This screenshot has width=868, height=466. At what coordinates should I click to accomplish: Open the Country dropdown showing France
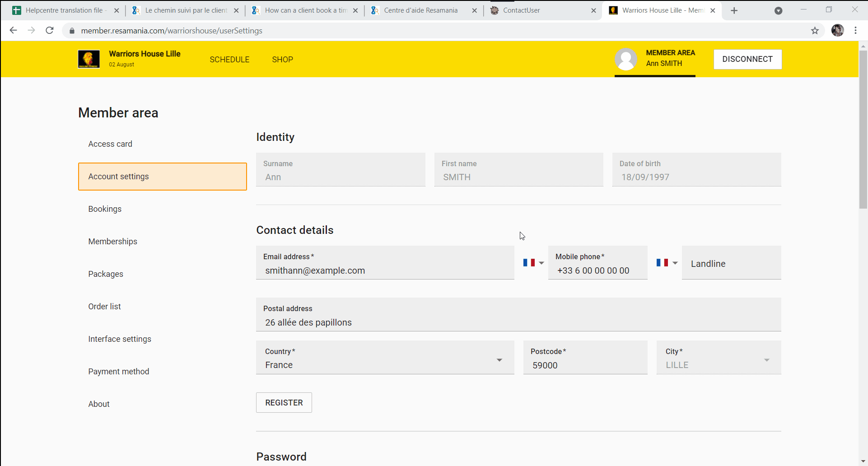point(385,357)
